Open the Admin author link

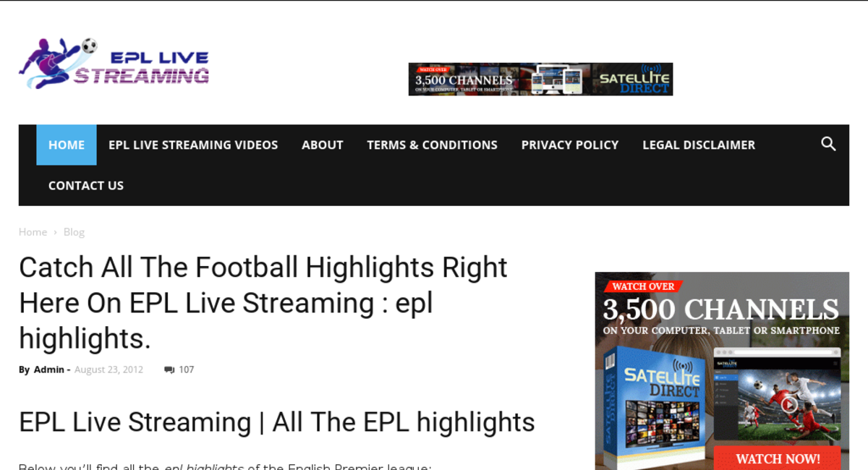pos(48,369)
